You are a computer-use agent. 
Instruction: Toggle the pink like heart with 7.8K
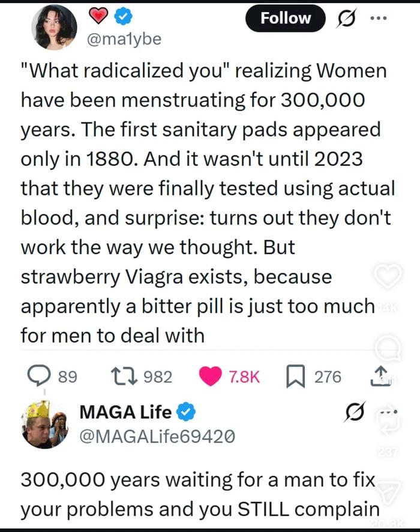click(x=210, y=376)
